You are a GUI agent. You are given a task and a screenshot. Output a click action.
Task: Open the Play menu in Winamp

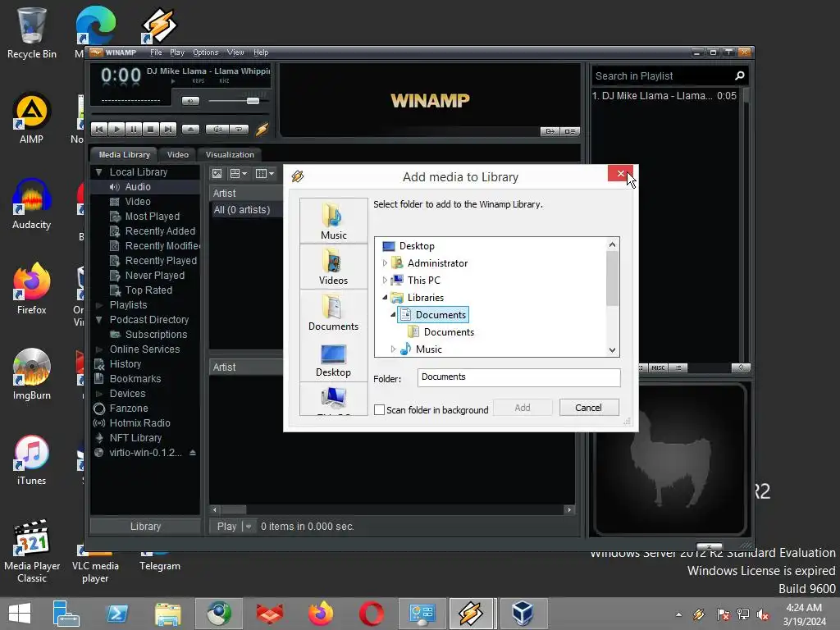(177, 52)
